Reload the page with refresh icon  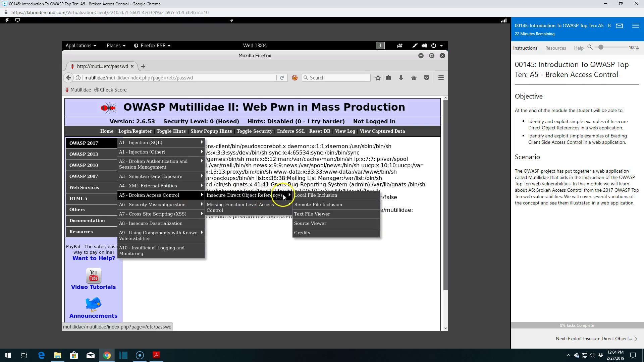(x=282, y=78)
